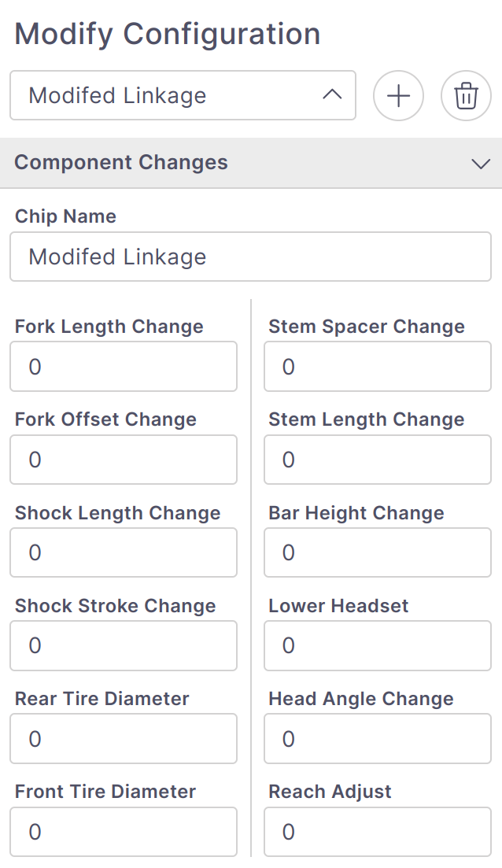Click the chevron arrow in configuration dropdown
This screenshot has width=502, height=868.
point(333,95)
